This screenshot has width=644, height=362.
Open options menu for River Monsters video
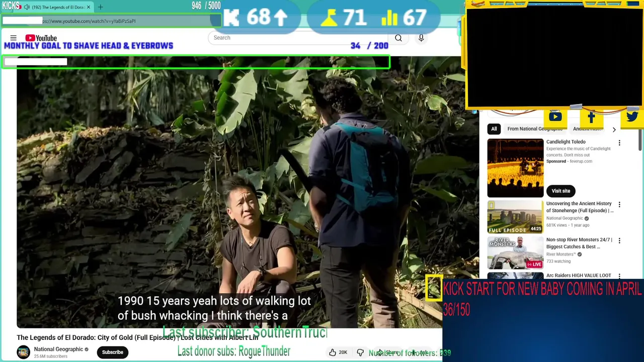click(x=619, y=241)
